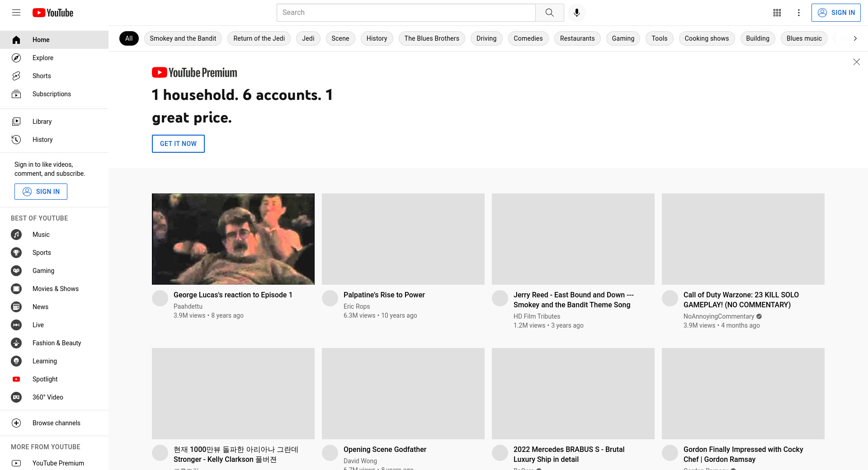Select the Scene chip
This screenshot has height=470, width=868.
[340, 38]
